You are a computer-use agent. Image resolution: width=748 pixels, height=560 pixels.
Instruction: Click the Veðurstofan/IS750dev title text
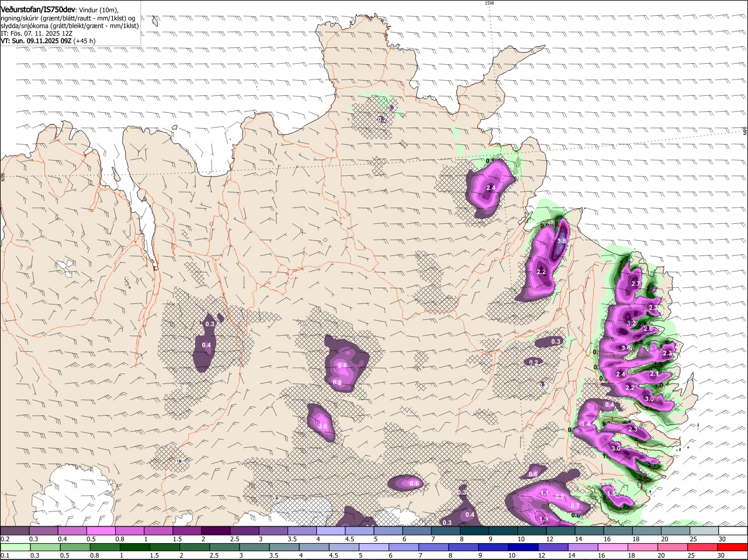(38, 10)
